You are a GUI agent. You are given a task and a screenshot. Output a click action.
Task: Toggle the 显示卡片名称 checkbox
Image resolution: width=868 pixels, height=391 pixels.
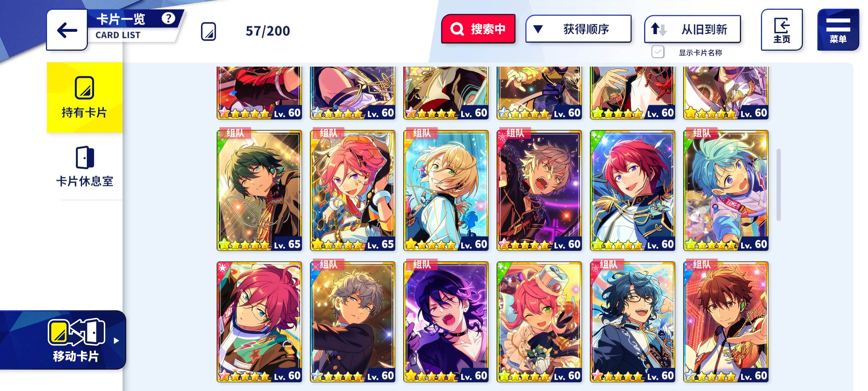click(x=658, y=52)
